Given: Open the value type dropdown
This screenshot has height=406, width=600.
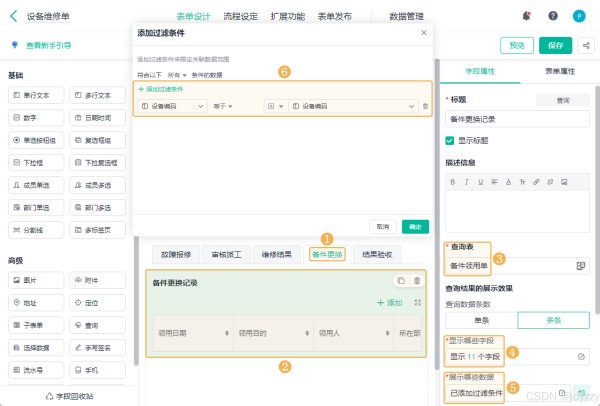Looking at the screenshot, I should click(275, 106).
